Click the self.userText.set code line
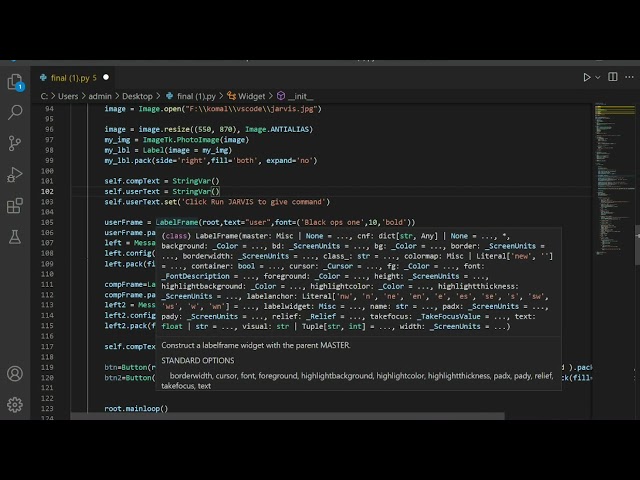The image size is (640, 480). click(x=217, y=202)
